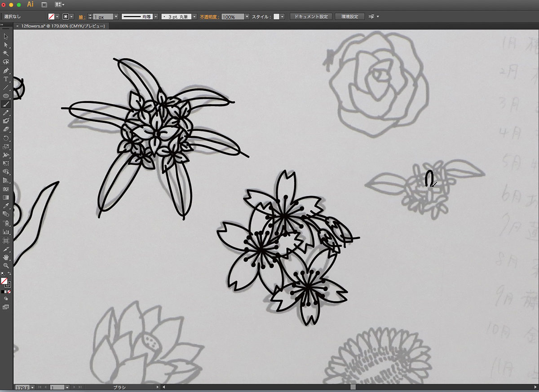The image size is (539, 392).
Task: Pick the Blend tool
Action: coord(6,214)
